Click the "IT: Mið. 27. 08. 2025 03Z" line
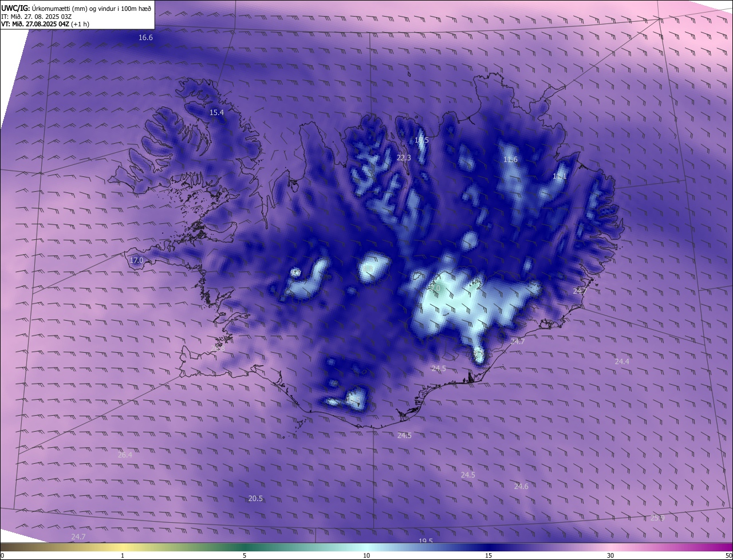 click(37, 17)
